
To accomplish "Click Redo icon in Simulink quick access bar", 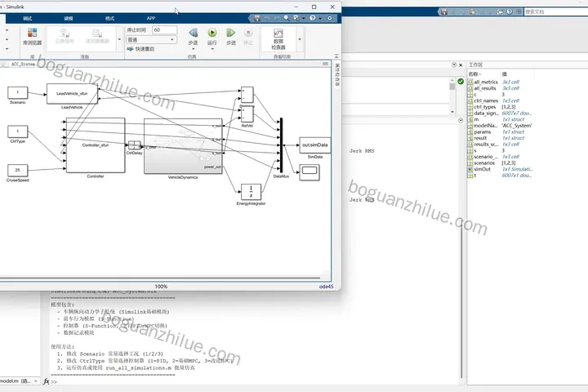I will [277, 18].
